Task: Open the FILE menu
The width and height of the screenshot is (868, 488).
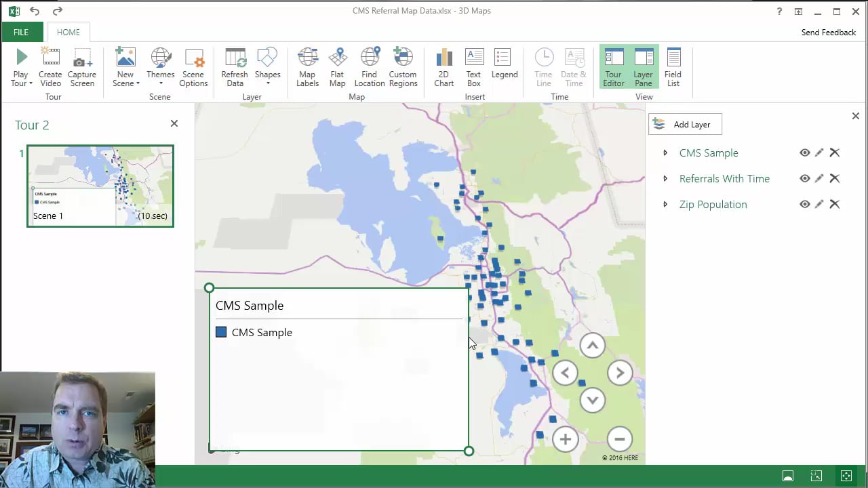Action: pos(21,32)
